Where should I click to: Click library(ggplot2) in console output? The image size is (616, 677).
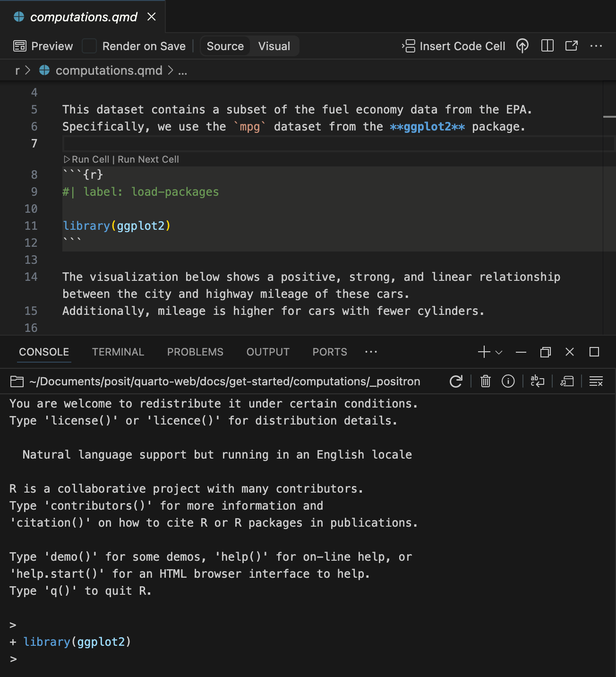point(77,642)
